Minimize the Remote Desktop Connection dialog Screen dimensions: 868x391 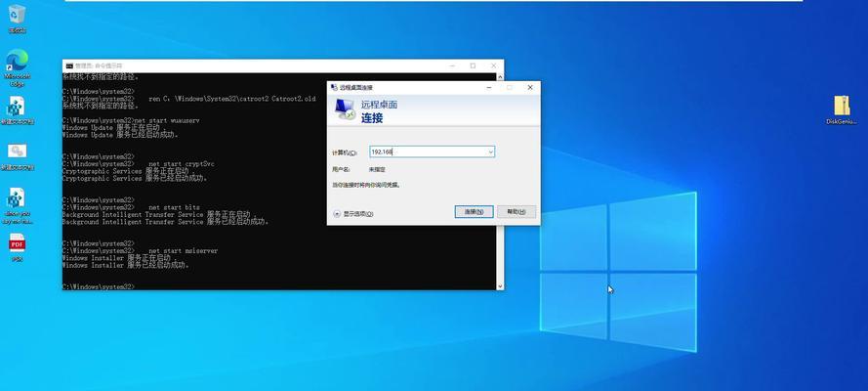click(489, 88)
